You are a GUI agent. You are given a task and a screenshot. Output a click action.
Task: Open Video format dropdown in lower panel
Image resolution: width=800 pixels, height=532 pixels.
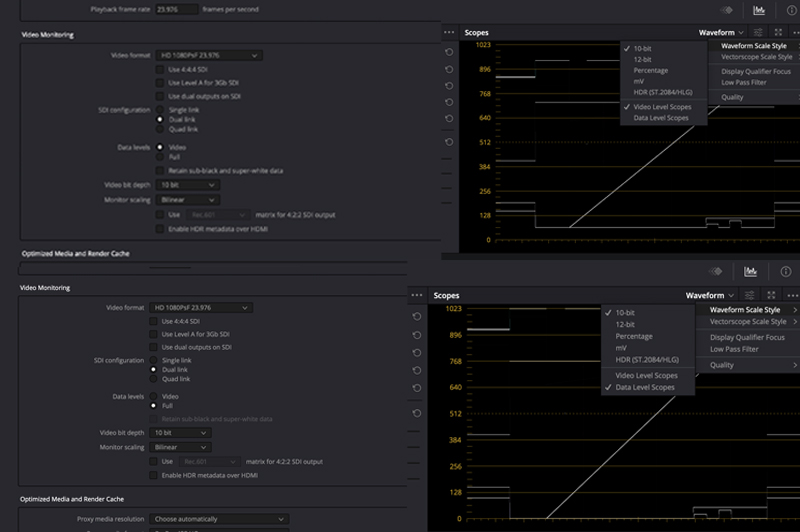point(201,308)
